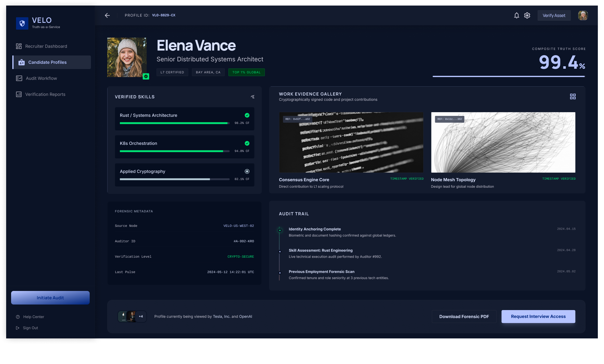Click the Rust skill verified checkmark
The image size is (604, 364).
coord(247,115)
